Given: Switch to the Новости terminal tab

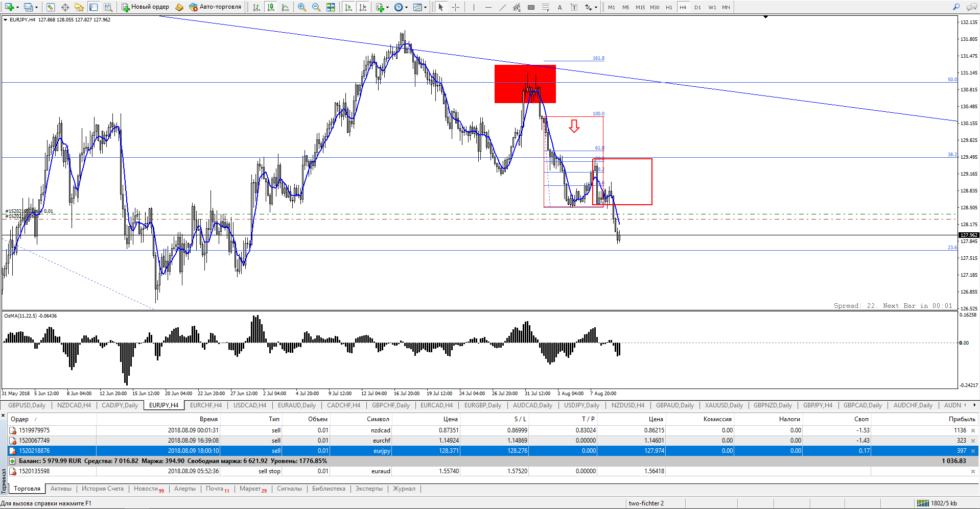Looking at the screenshot, I should pyautogui.click(x=149, y=489).
